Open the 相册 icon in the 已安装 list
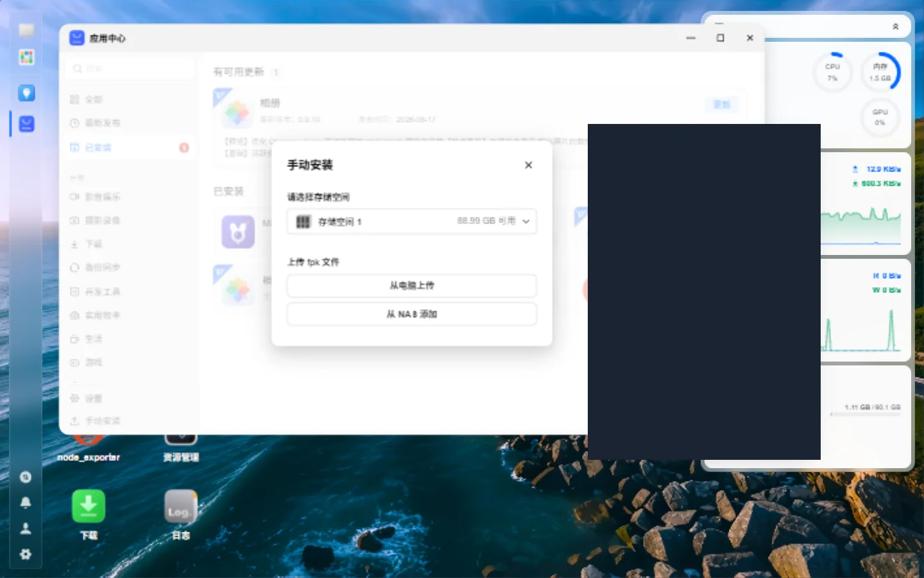Screen dimensions: 924x578 [x=238, y=290]
